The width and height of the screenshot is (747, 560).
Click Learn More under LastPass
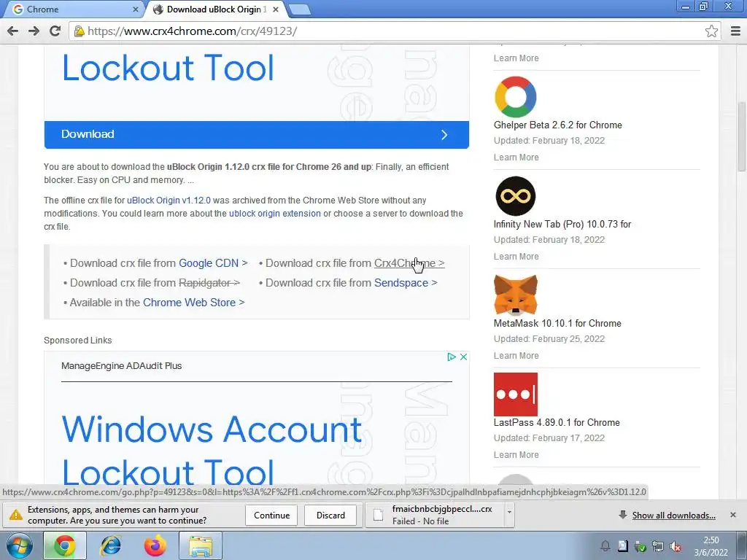(516, 455)
